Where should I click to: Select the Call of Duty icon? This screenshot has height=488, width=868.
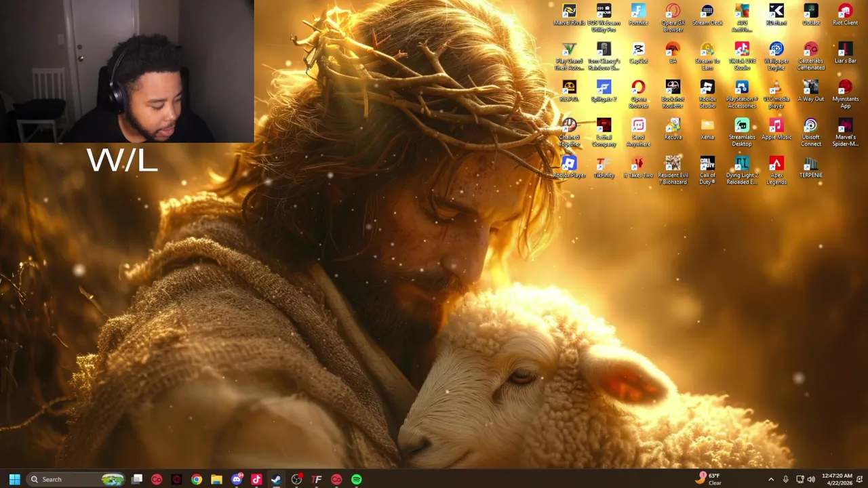[707, 170]
